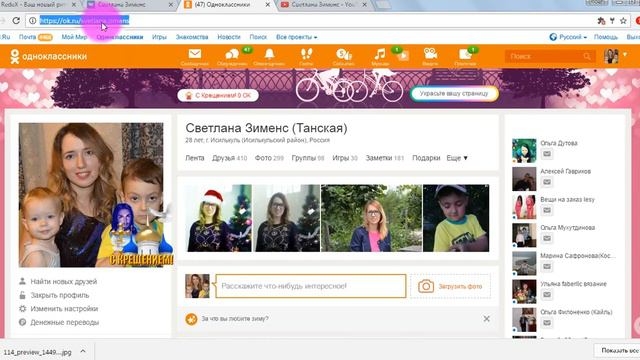Screen dimensions: 640x360
Task: Click 'Знакомства' in the top bar
Action: click(192, 37)
